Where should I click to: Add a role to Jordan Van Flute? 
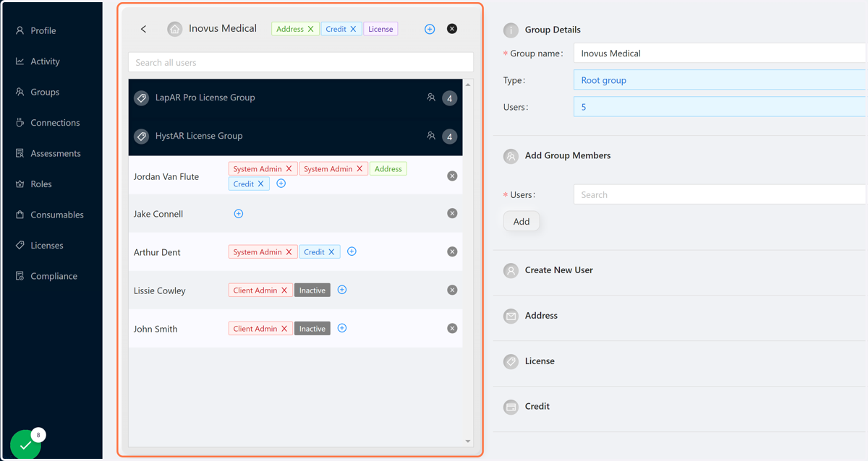pos(281,184)
